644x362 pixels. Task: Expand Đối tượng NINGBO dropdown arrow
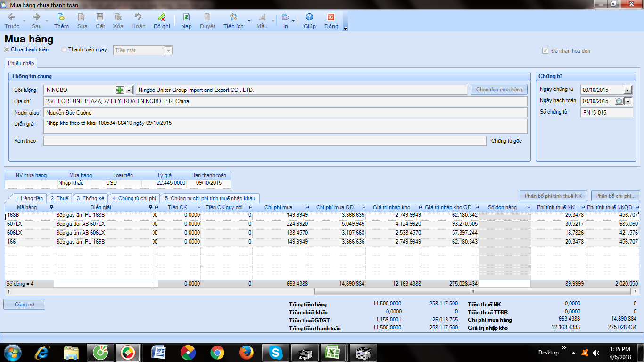pyautogui.click(x=129, y=90)
